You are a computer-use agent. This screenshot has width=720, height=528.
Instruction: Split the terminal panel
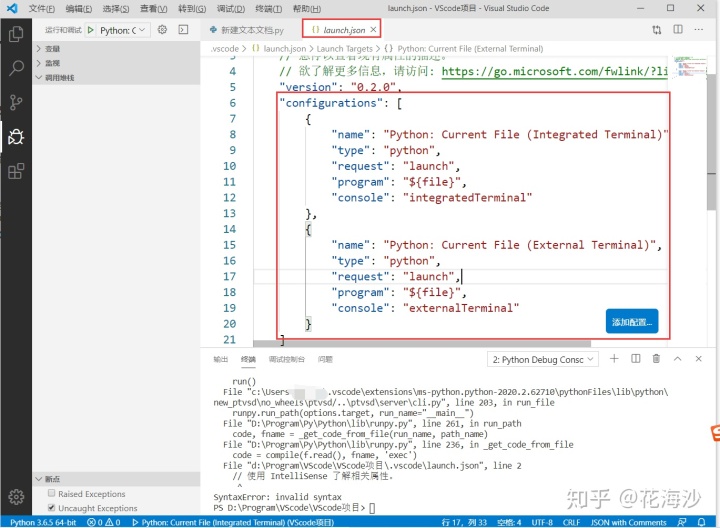tap(636, 359)
